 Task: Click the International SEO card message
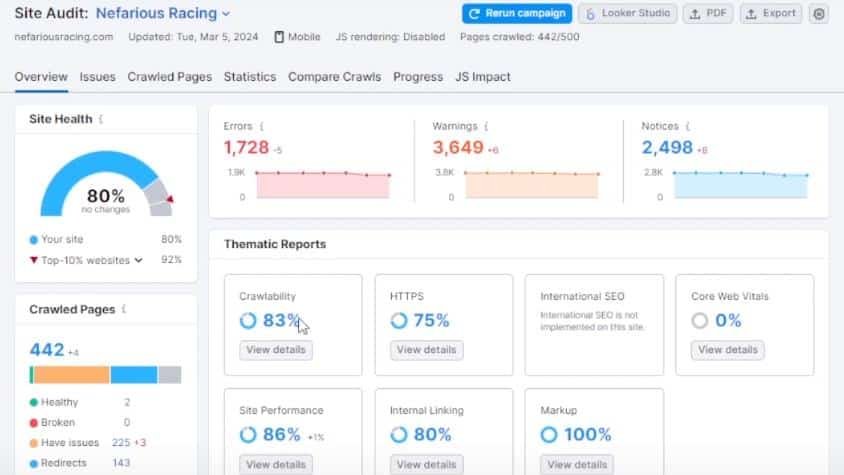[x=592, y=321]
